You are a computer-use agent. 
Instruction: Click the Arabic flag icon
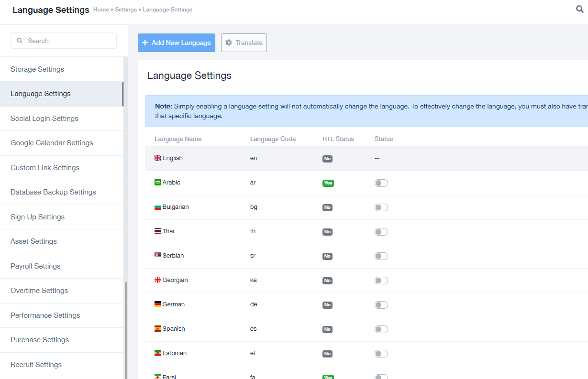157,183
